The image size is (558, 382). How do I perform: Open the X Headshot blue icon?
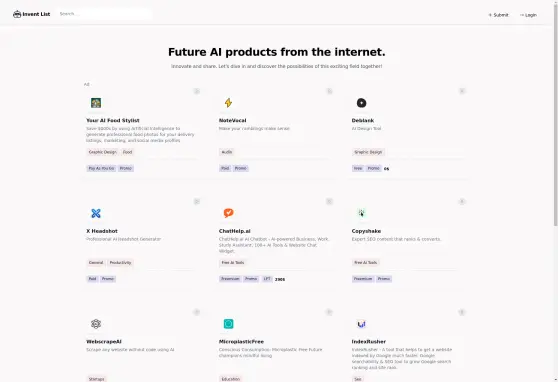[96, 213]
